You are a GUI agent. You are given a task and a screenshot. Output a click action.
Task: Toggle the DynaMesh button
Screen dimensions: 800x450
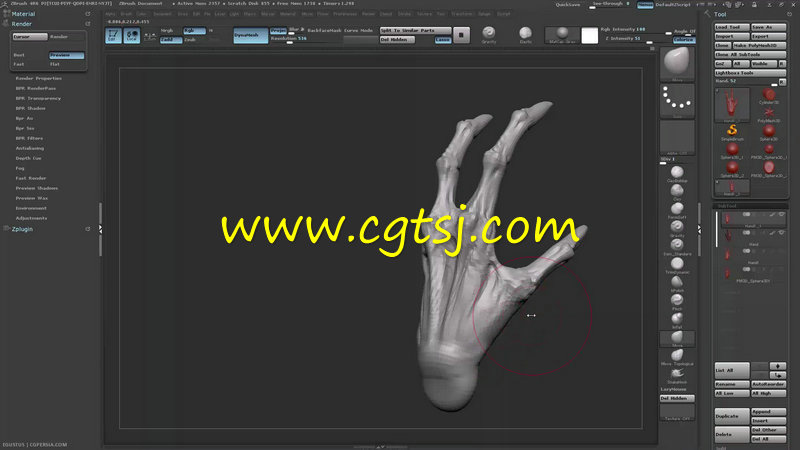(251, 35)
